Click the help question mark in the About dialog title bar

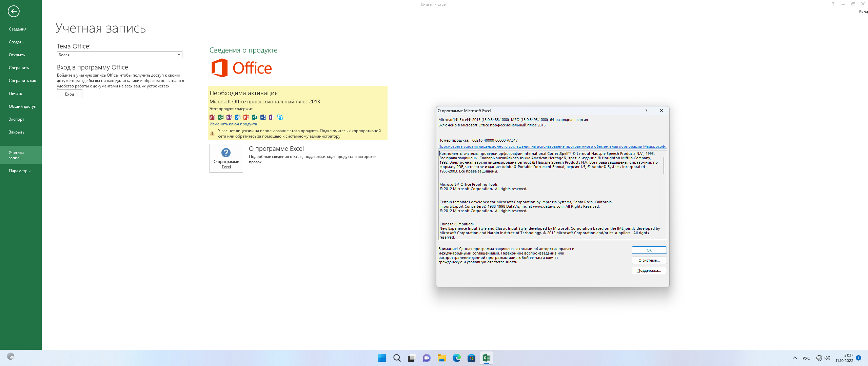[646, 110]
